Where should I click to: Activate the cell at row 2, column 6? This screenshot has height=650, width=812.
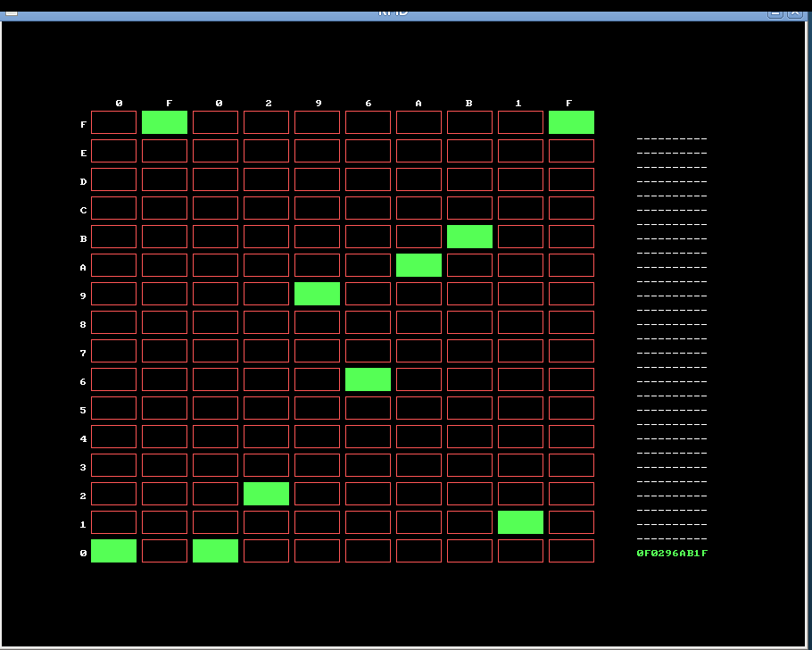click(369, 494)
